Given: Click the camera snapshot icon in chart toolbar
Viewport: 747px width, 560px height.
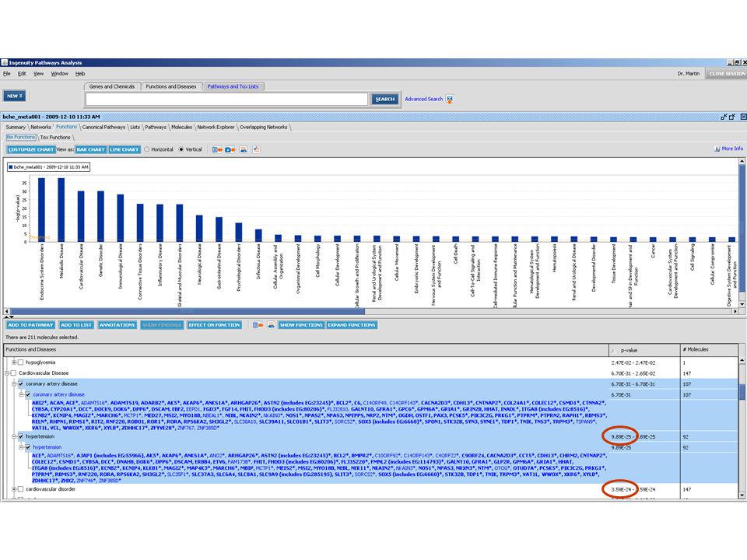Looking at the screenshot, I should tap(230, 149).
